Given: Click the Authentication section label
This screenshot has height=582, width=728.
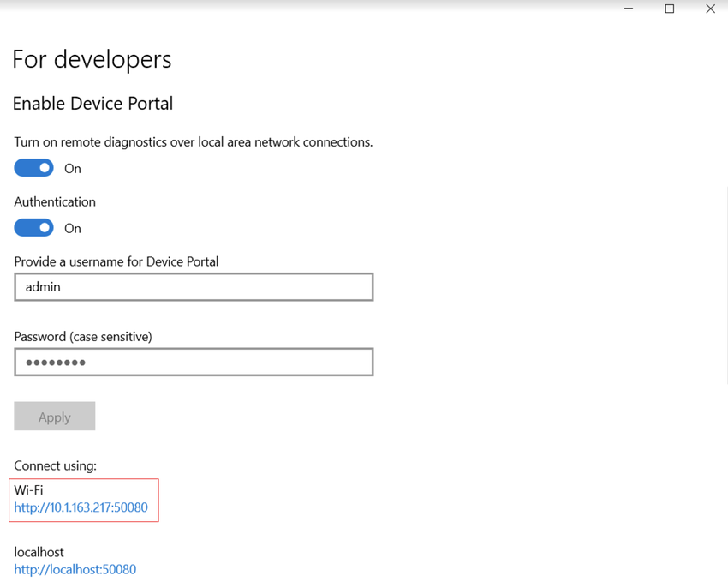Looking at the screenshot, I should pos(54,201).
